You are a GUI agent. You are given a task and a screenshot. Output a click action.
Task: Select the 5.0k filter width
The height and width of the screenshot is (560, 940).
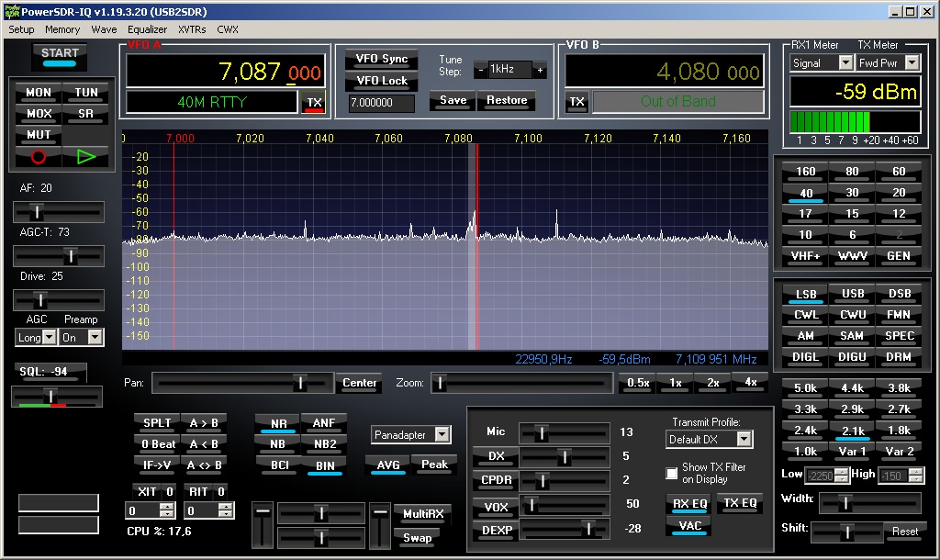pos(806,388)
